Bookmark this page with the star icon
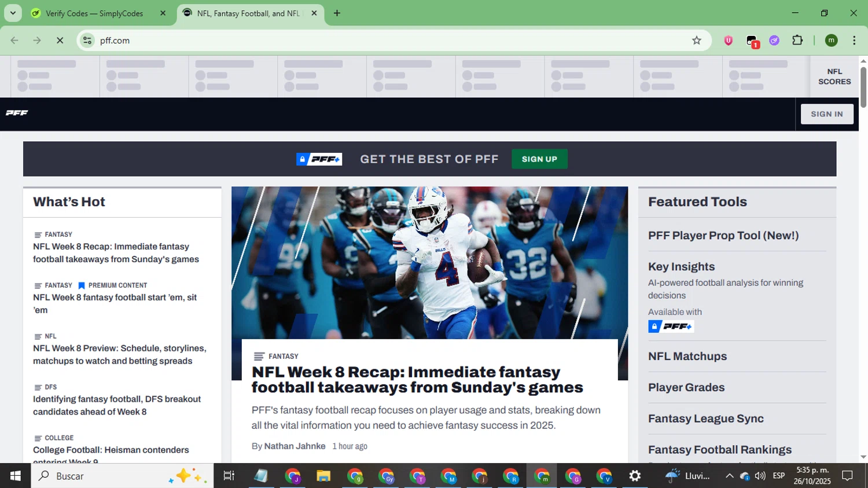Image resolution: width=868 pixels, height=488 pixels. coord(696,41)
